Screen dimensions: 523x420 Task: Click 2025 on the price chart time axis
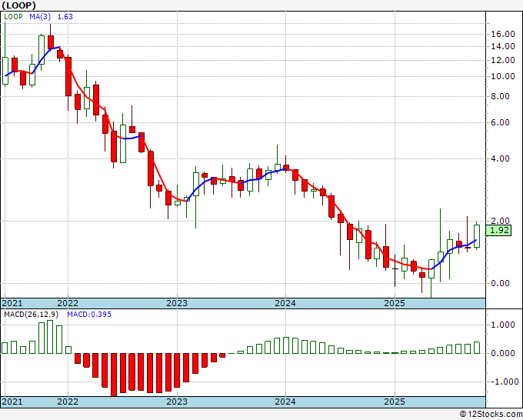click(395, 303)
